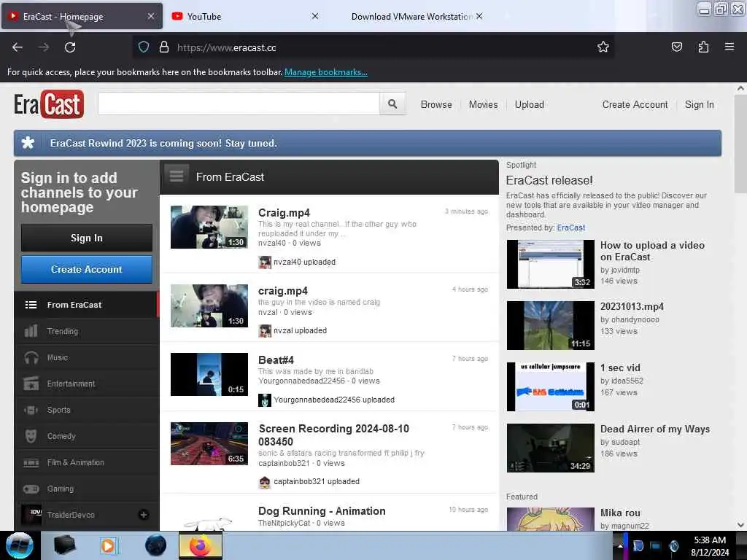The height and width of the screenshot is (560, 747).
Task: Click the page vertical scrollbar thumb
Action: click(740, 144)
